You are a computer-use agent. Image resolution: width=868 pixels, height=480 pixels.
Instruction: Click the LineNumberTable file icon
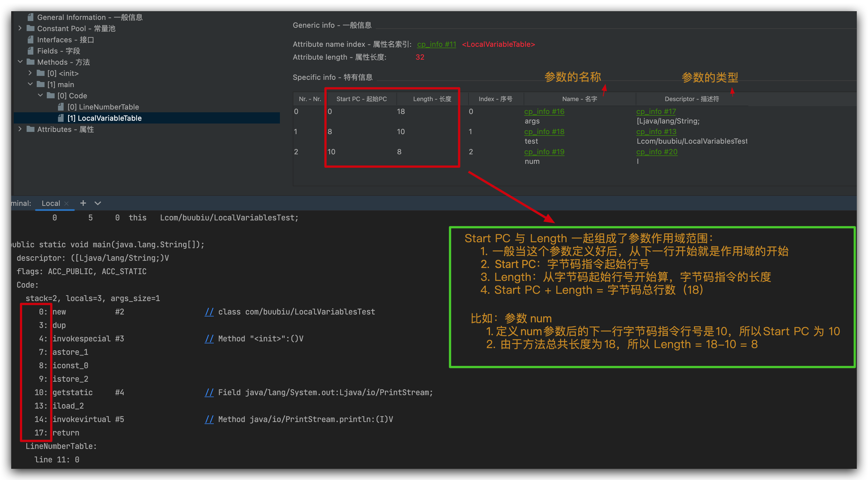pos(61,107)
